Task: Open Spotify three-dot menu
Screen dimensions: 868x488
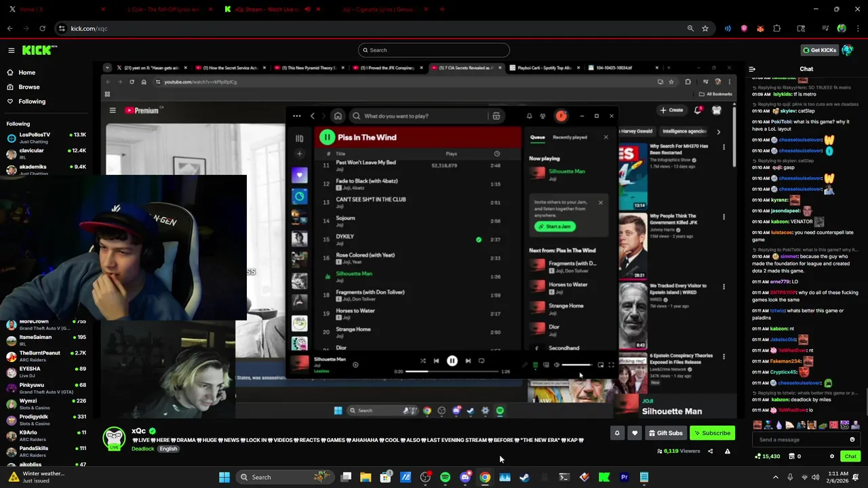Action: pos(296,116)
